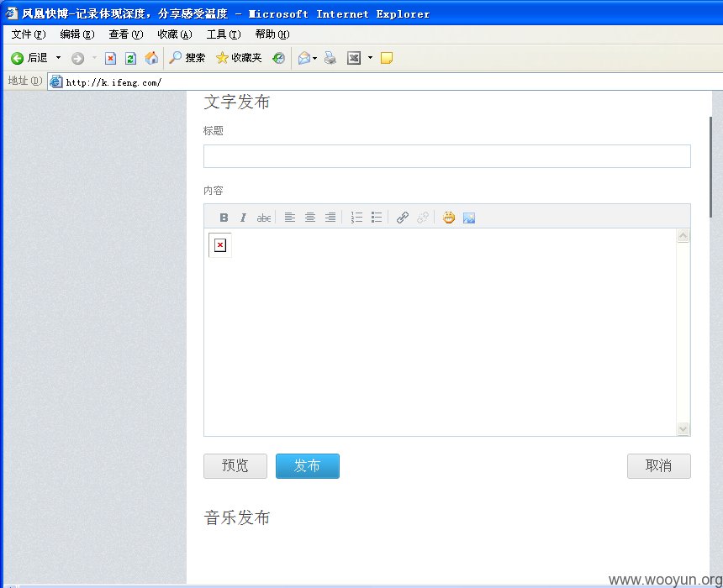
Task: Click editor scrollbar up arrow
Action: [683, 236]
